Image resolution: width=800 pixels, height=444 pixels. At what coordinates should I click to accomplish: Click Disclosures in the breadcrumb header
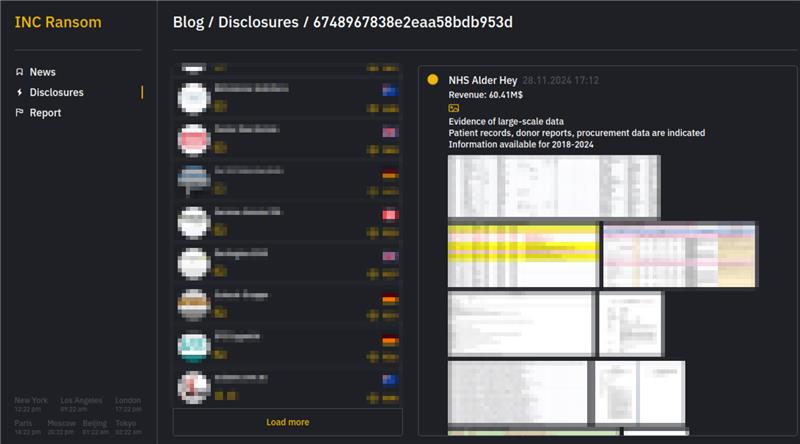click(x=258, y=22)
